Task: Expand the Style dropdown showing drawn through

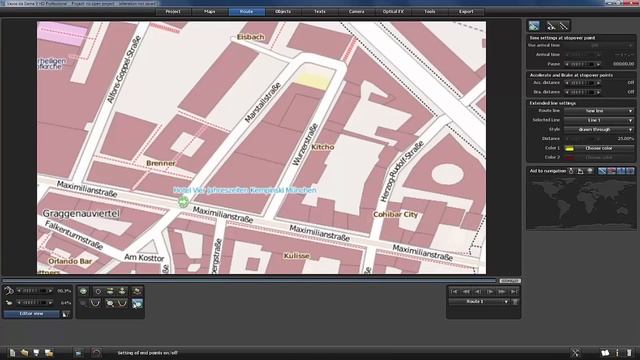Action: (599, 130)
